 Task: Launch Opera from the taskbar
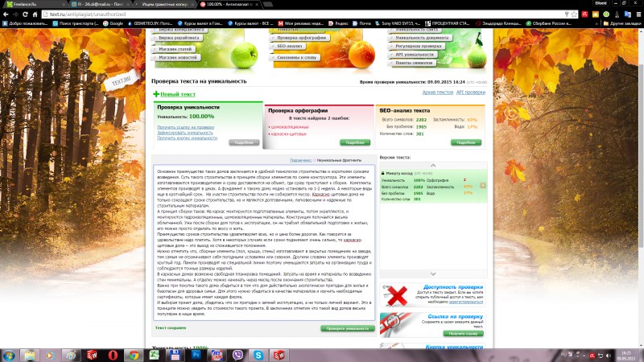pyautogui.click(x=113, y=355)
